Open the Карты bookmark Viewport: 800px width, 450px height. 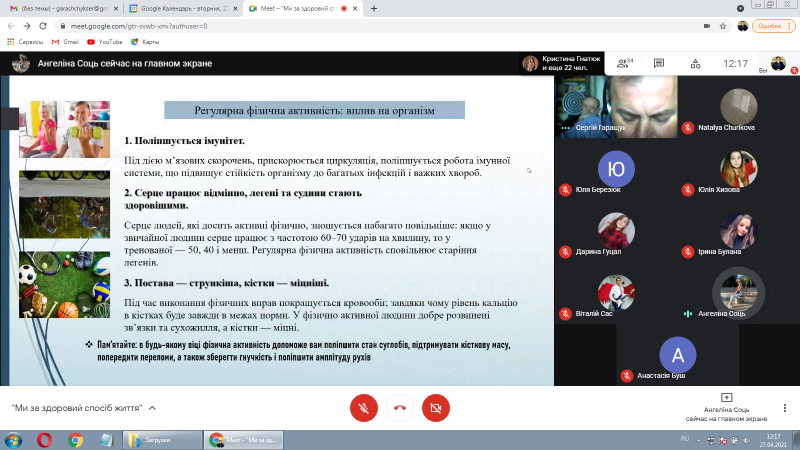click(145, 42)
